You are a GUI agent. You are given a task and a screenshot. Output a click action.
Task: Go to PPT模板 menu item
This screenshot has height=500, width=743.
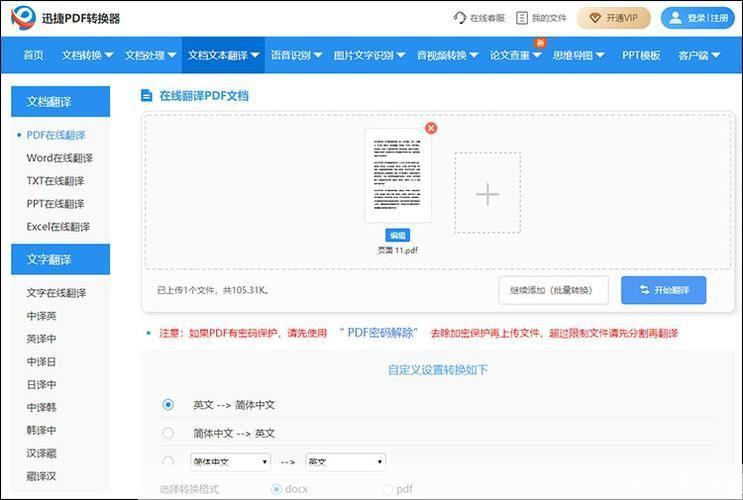641,55
